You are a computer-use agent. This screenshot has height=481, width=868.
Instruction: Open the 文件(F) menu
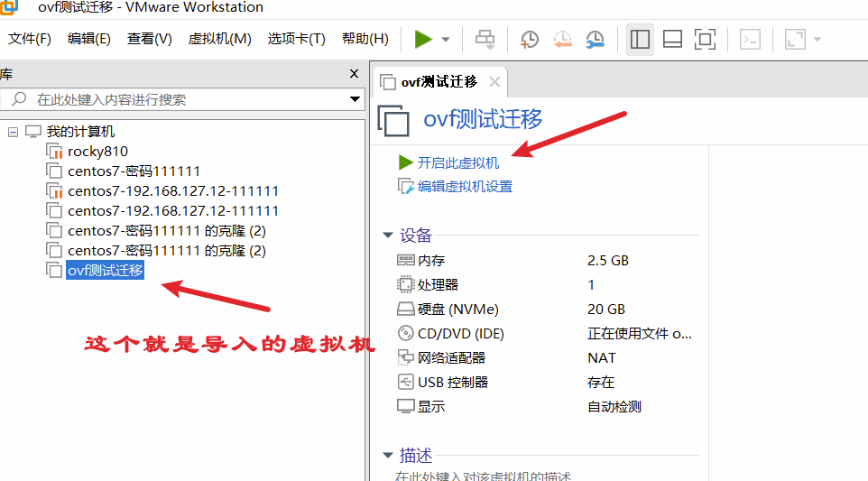pos(30,39)
